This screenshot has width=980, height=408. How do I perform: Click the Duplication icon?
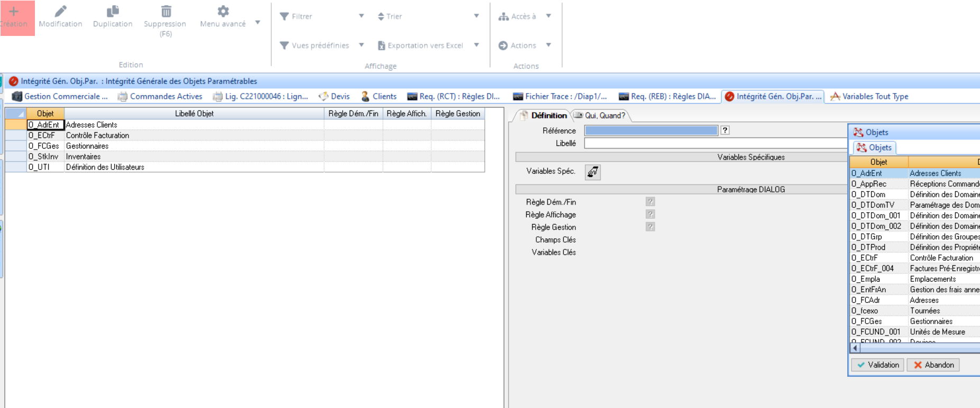click(x=113, y=11)
